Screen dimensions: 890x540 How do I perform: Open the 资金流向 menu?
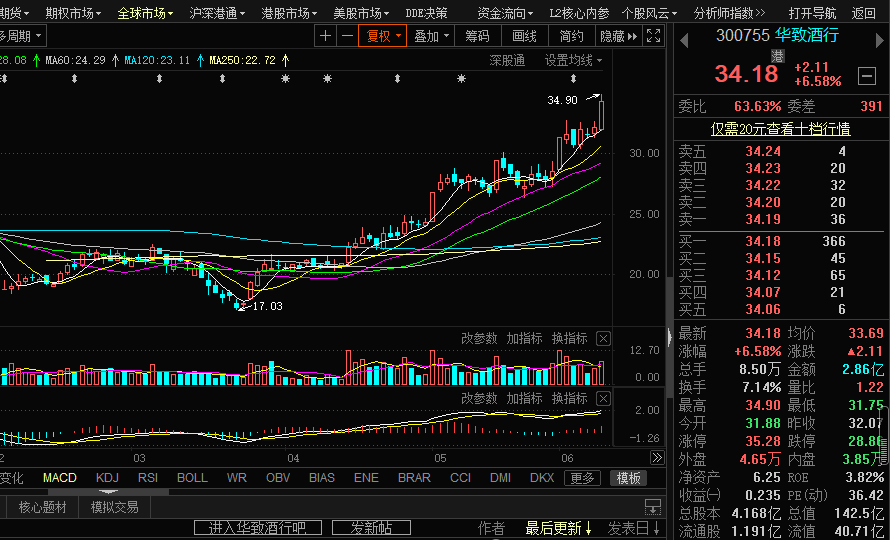click(x=505, y=12)
